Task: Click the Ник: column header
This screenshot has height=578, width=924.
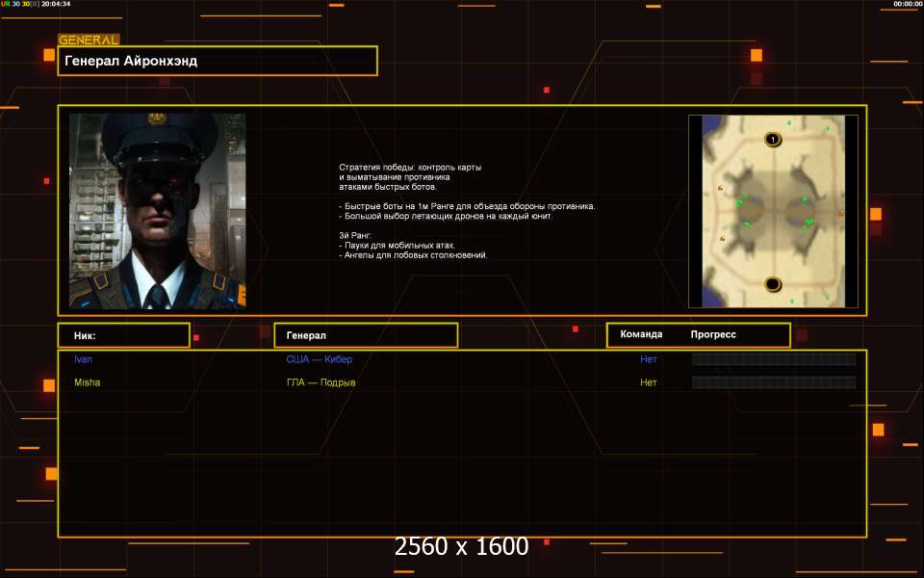Action: 123,335
